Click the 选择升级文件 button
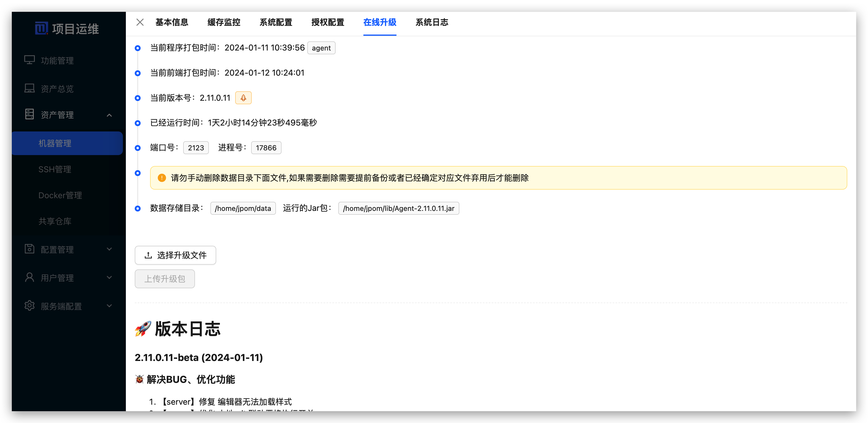This screenshot has height=423, width=868. click(x=175, y=255)
